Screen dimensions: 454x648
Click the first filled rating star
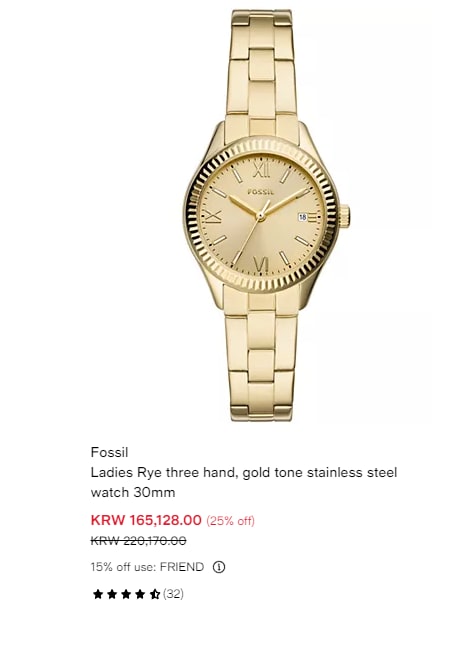tap(98, 594)
